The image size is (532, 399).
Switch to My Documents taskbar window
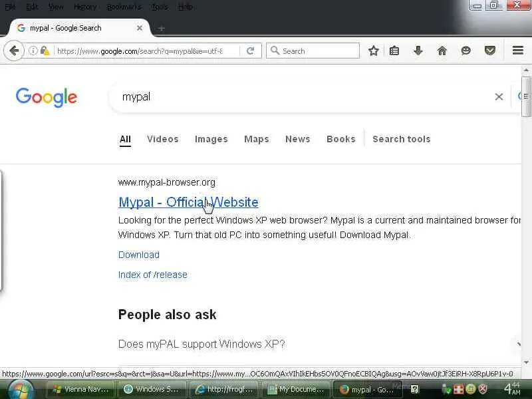coord(296,389)
